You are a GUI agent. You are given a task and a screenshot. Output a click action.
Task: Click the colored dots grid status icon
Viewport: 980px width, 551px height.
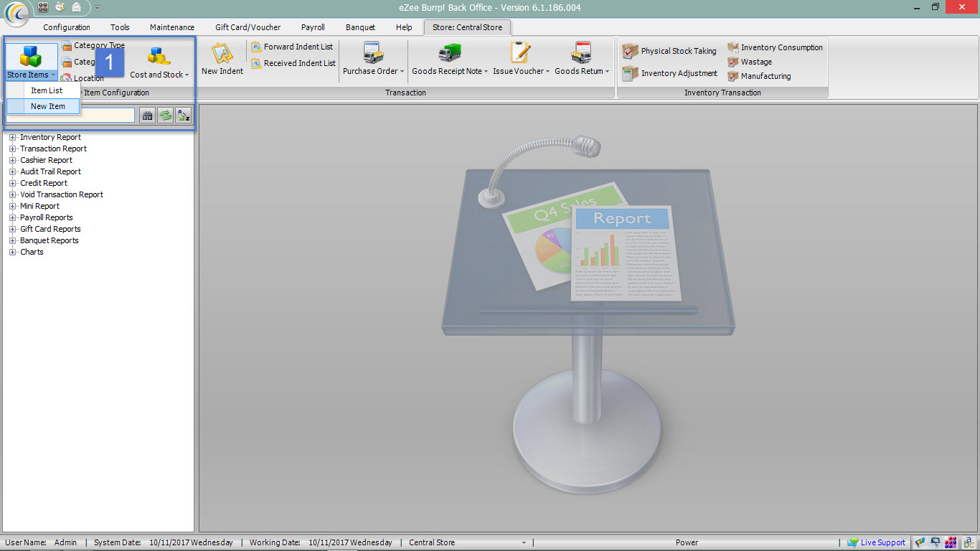(x=951, y=542)
